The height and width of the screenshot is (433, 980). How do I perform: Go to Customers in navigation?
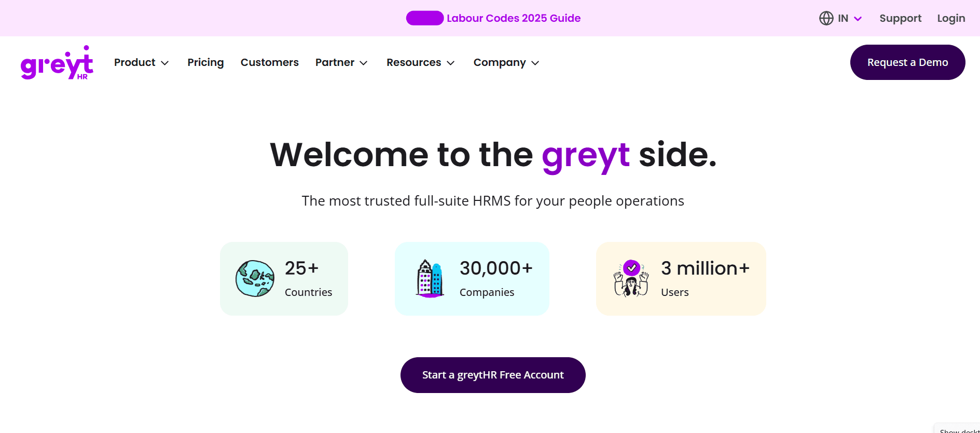269,62
